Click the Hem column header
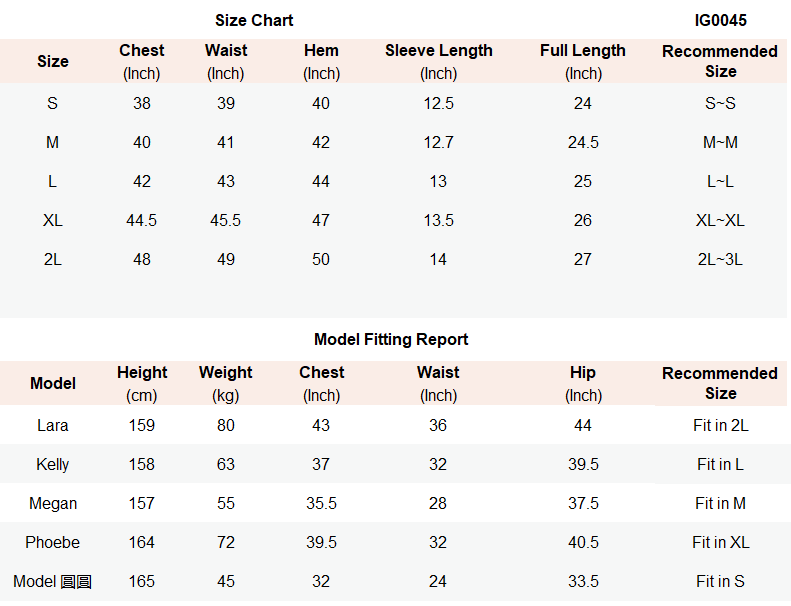The height and width of the screenshot is (606, 791). pos(321,62)
